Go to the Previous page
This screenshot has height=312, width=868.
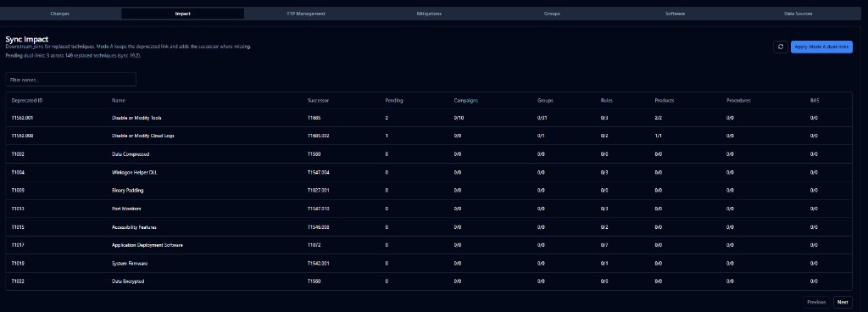click(816, 302)
